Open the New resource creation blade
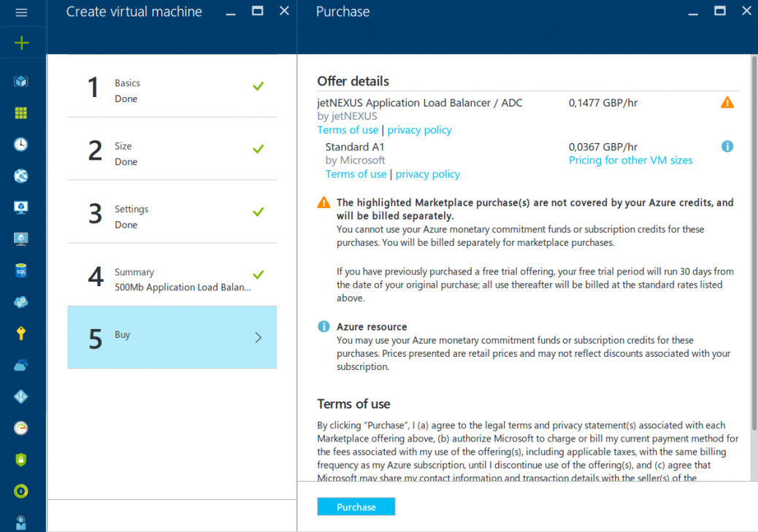758x532 pixels. tap(23, 42)
